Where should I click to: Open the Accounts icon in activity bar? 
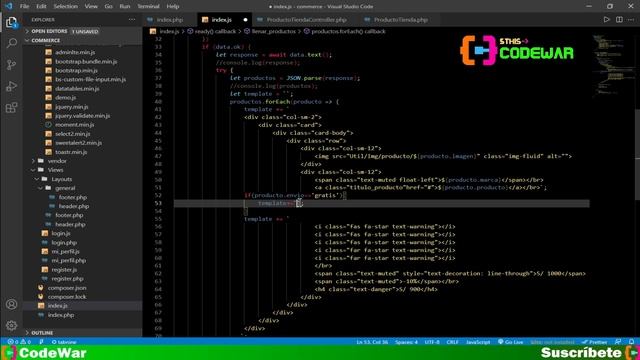(11, 304)
